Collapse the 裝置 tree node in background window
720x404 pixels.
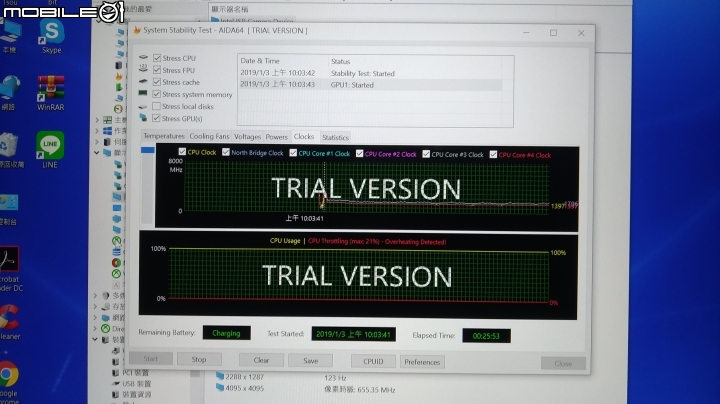click(95, 339)
